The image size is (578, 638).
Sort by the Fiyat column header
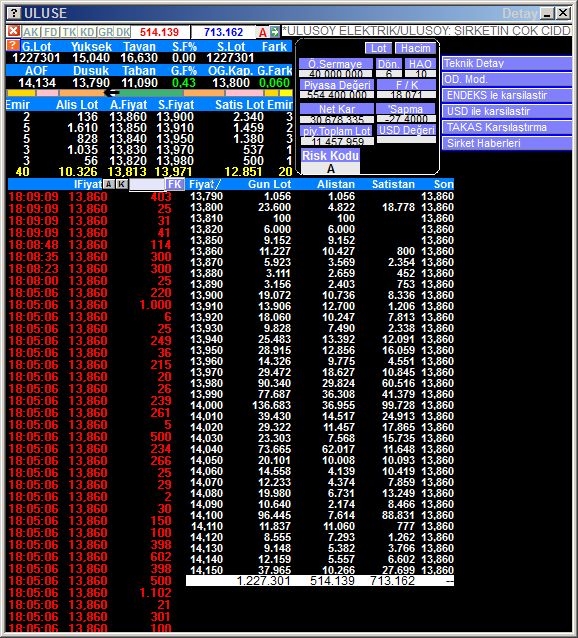click(205, 184)
